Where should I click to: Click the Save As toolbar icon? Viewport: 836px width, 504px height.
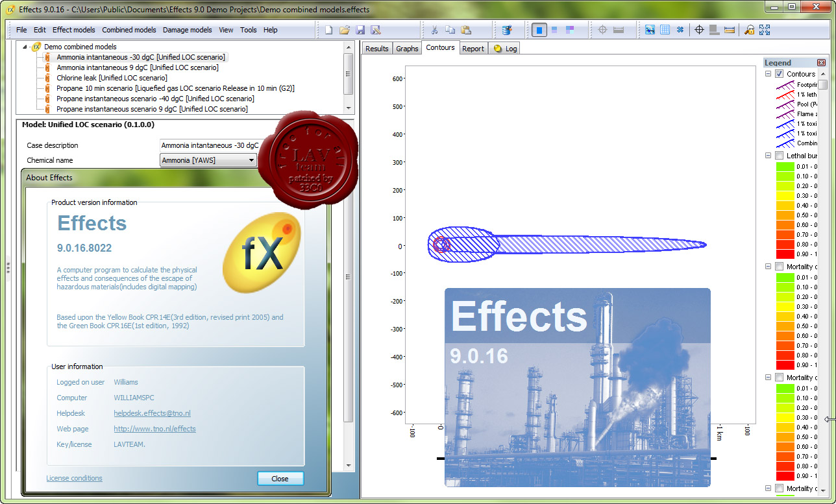[x=375, y=30]
